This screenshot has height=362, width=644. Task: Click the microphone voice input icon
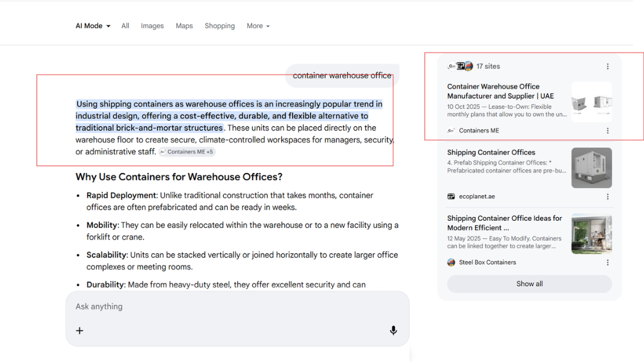(x=393, y=330)
